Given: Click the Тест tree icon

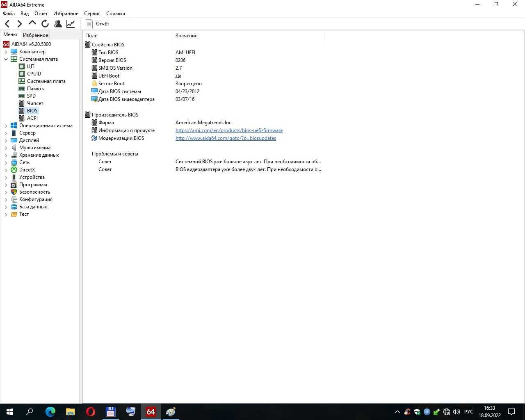Looking at the screenshot, I should click(14, 214).
